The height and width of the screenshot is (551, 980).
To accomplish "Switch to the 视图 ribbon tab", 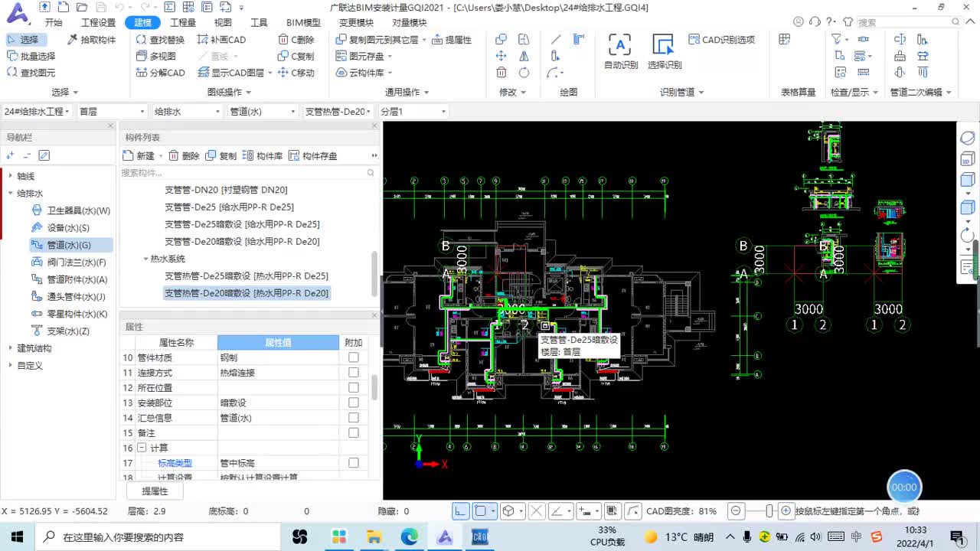I will (223, 22).
